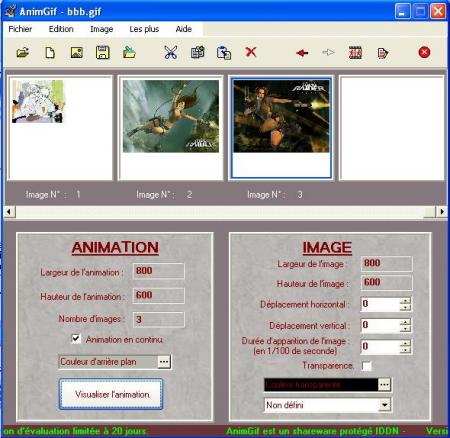Click the document with arrow toolbar icon
The image size is (450, 438).
(x=382, y=53)
